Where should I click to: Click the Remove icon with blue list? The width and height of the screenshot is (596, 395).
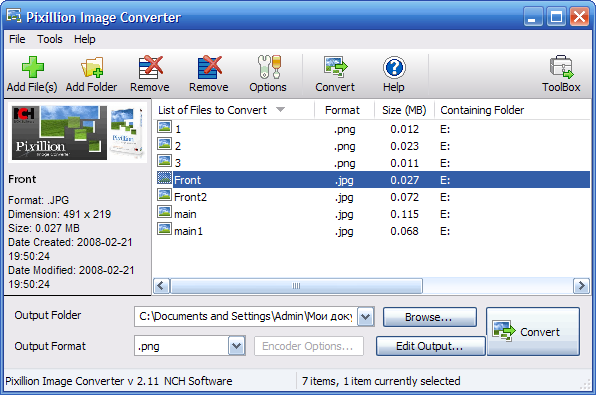(x=210, y=67)
